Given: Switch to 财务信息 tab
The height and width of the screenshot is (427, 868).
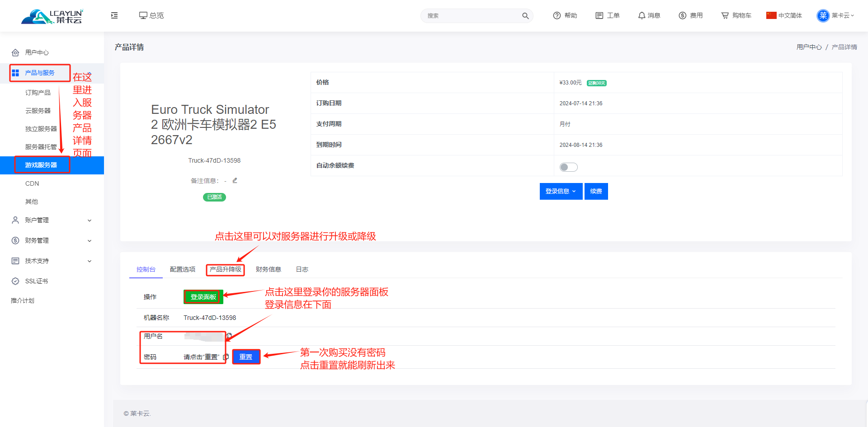Looking at the screenshot, I should point(269,269).
